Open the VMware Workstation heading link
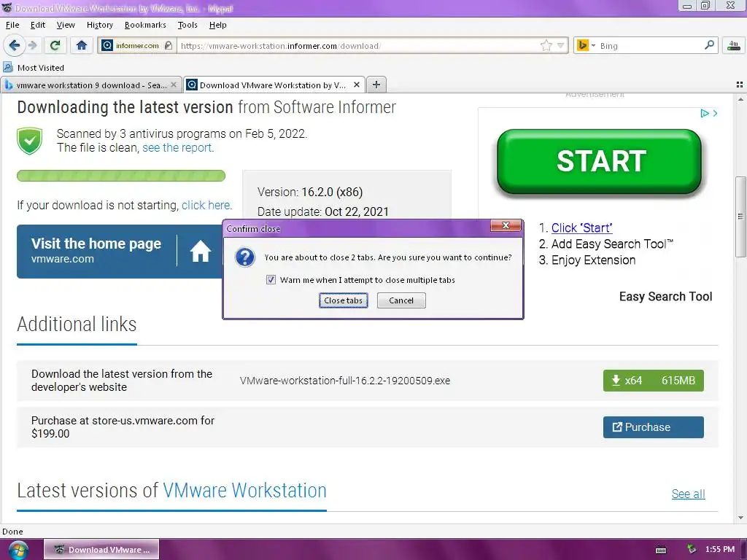Image resolution: width=747 pixels, height=560 pixels. [x=245, y=491]
